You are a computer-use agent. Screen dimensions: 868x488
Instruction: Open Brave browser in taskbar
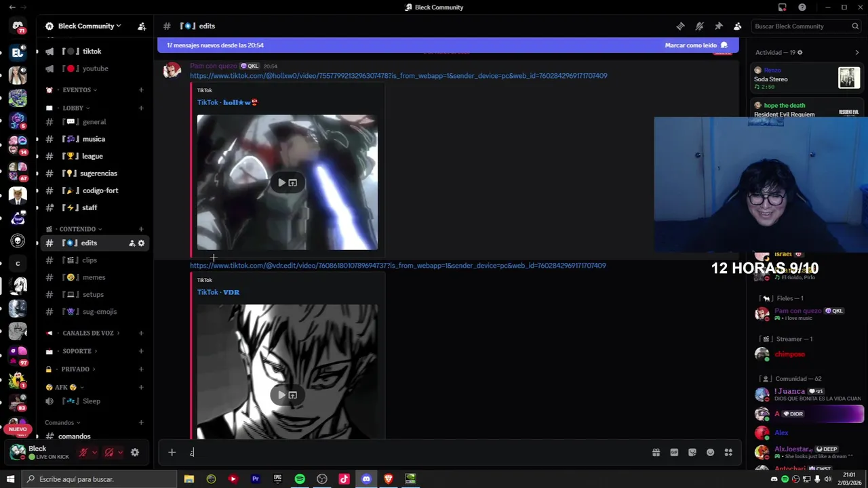389,479
